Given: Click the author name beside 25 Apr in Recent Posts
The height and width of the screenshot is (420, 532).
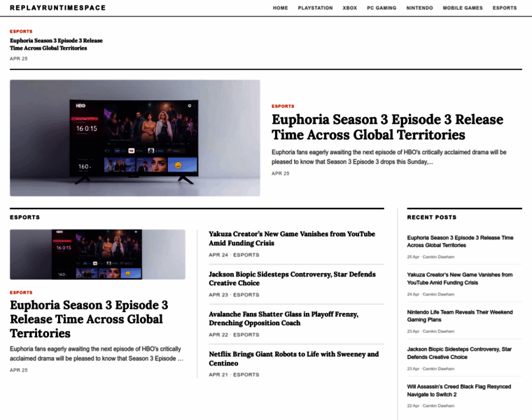Looking at the screenshot, I should [x=438, y=257].
